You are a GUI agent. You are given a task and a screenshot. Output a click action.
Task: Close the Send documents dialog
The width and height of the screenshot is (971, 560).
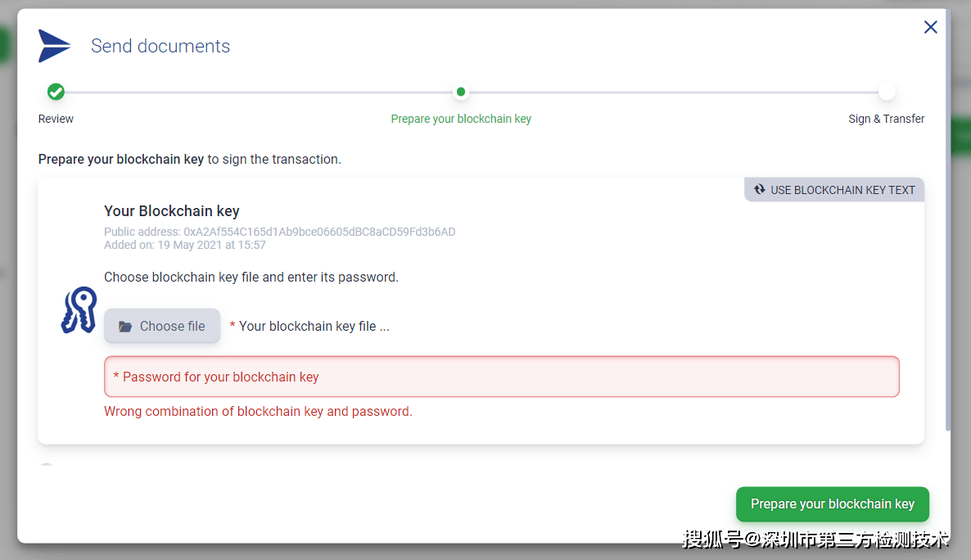click(930, 27)
